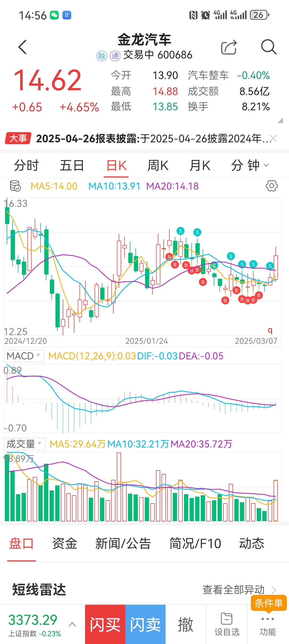Tap the 汽车整车 sector label
289x644 pixels.
[x=208, y=75]
